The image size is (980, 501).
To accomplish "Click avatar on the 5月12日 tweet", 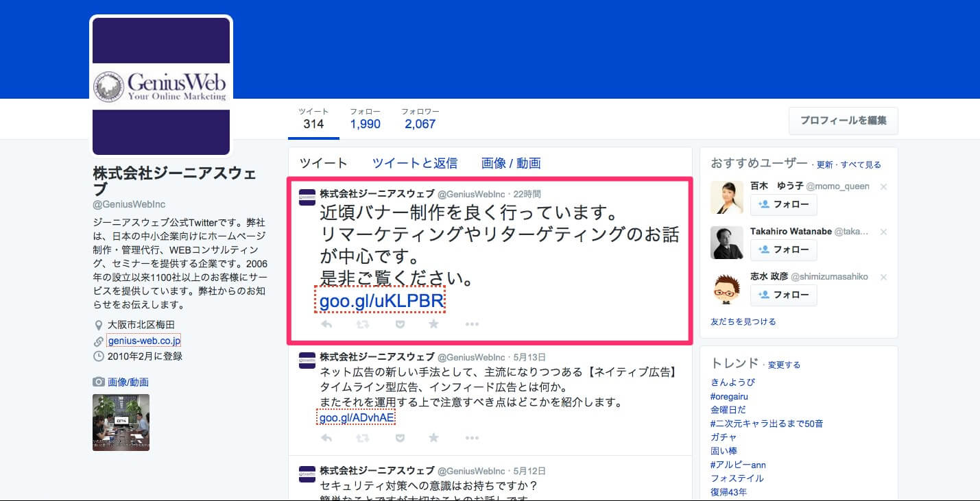I will coord(307,474).
